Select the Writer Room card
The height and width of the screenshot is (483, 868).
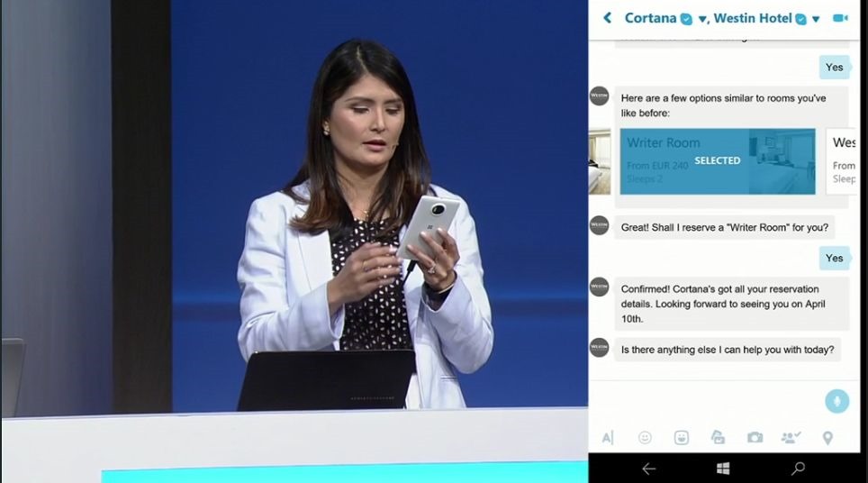click(x=718, y=161)
